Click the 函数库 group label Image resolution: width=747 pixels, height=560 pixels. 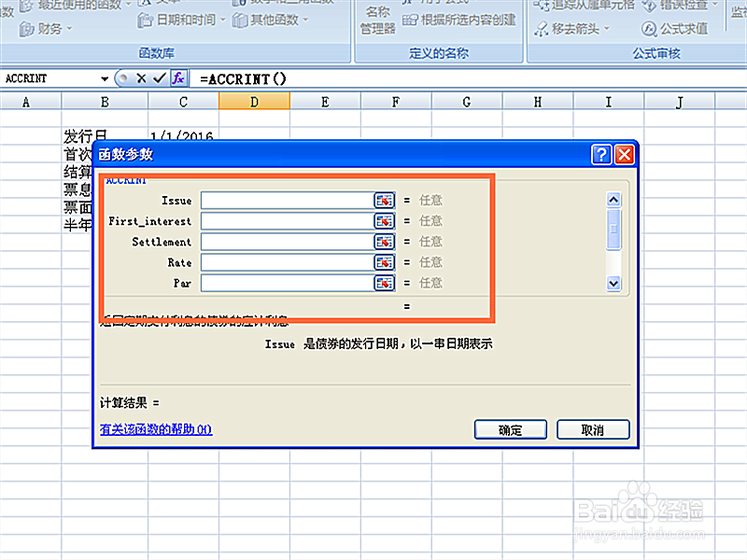pyautogui.click(x=156, y=53)
